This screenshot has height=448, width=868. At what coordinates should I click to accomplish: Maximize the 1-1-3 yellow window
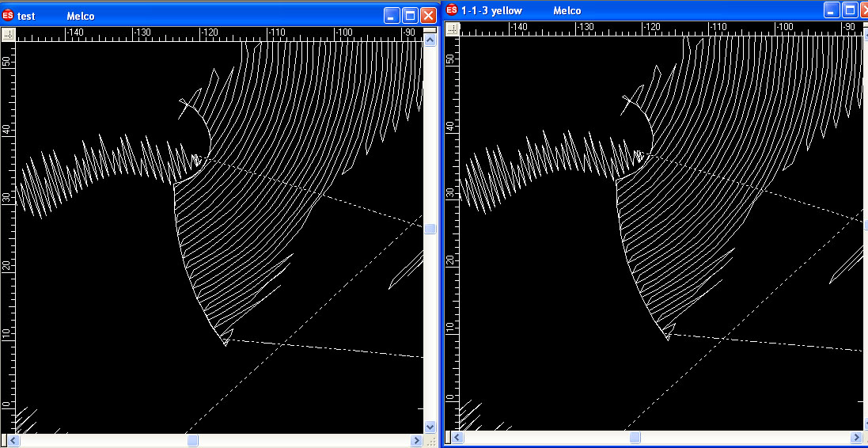tap(850, 10)
